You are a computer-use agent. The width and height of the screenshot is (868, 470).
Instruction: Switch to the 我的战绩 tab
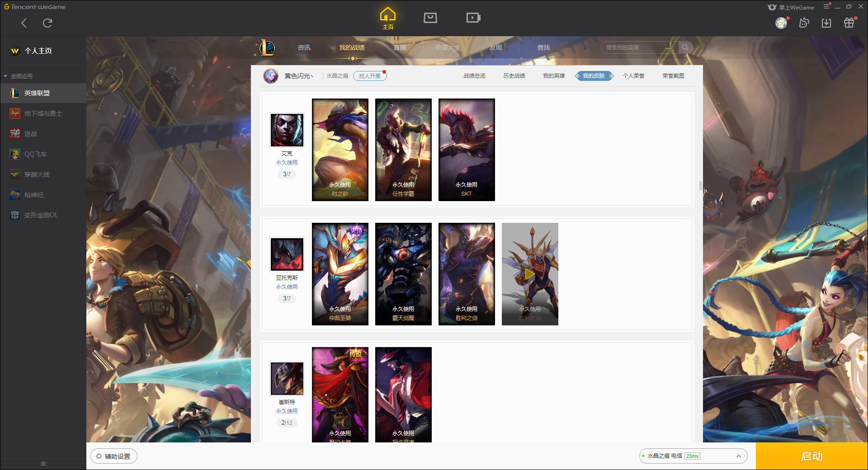pyautogui.click(x=352, y=47)
